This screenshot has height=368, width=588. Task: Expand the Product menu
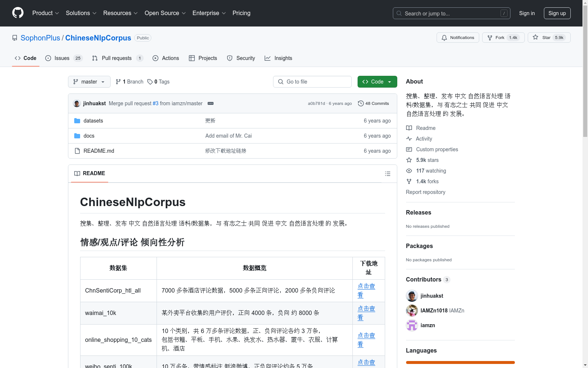tap(46, 13)
